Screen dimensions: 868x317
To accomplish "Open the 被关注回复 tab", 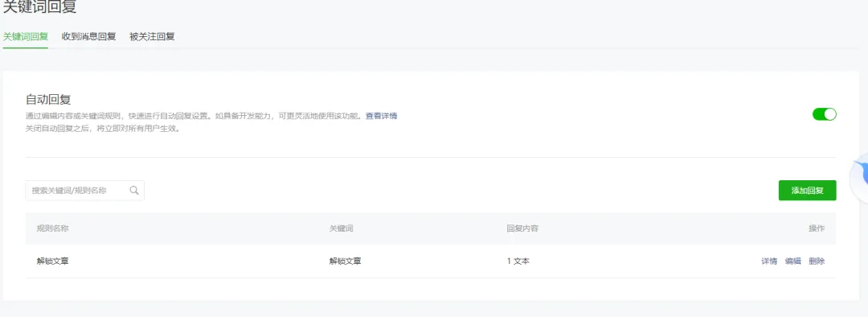I will [152, 36].
